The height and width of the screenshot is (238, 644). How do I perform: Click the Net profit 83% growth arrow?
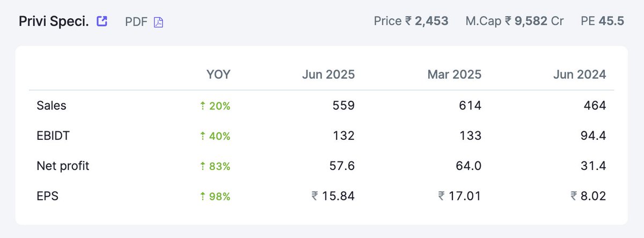pyautogui.click(x=202, y=167)
